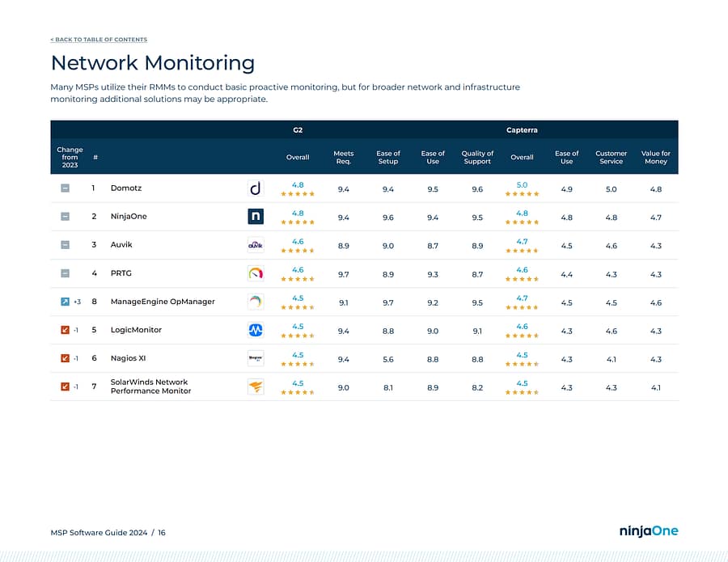Click the NinjaOne logo in row two
728x562 pixels.
[256, 217]
